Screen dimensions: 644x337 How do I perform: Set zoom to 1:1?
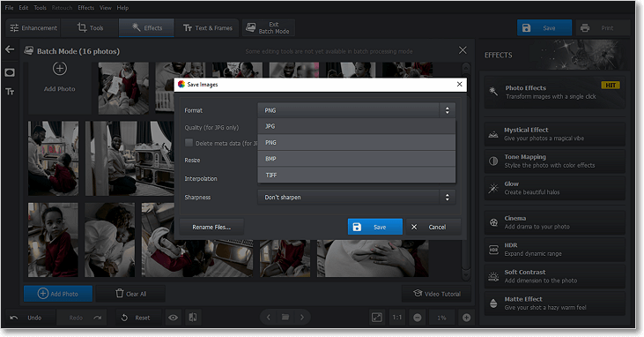tap(396, 318)
